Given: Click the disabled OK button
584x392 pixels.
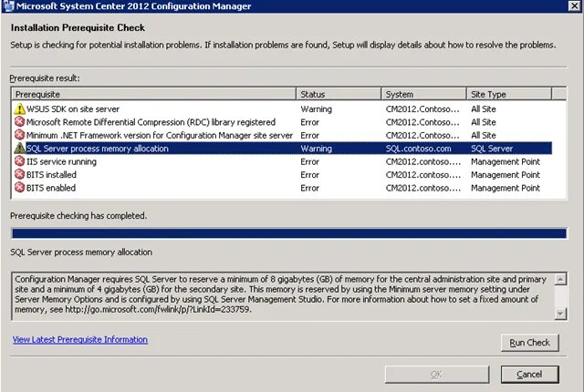Looking at the screenshot, I should pos(437,374).
